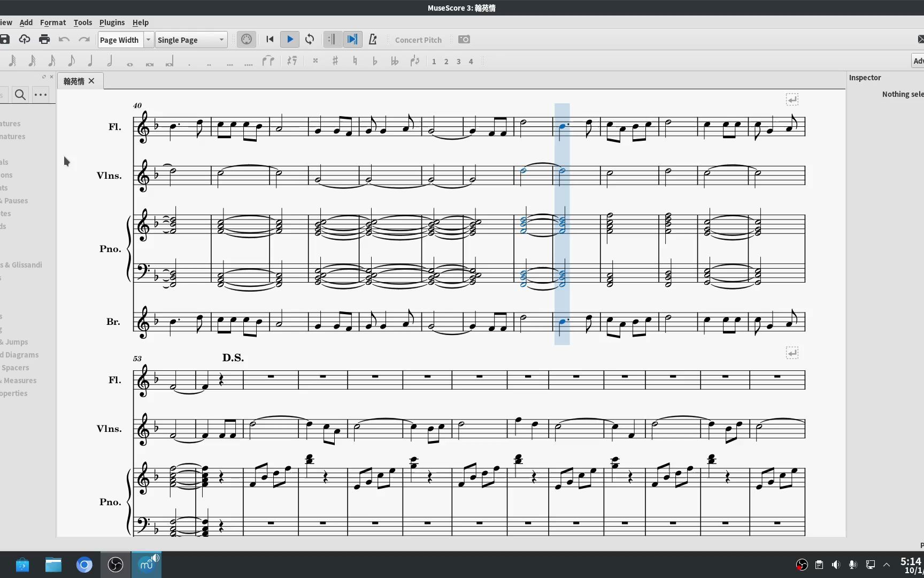Expand the Breaks & Spacers palette
924x578 pixels.
point(14,368)
